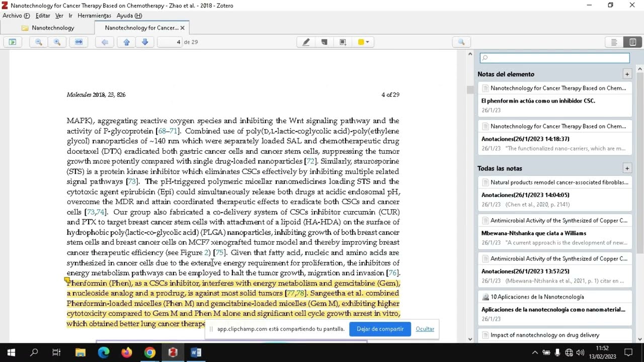Add a new item note

pos(627,74)
